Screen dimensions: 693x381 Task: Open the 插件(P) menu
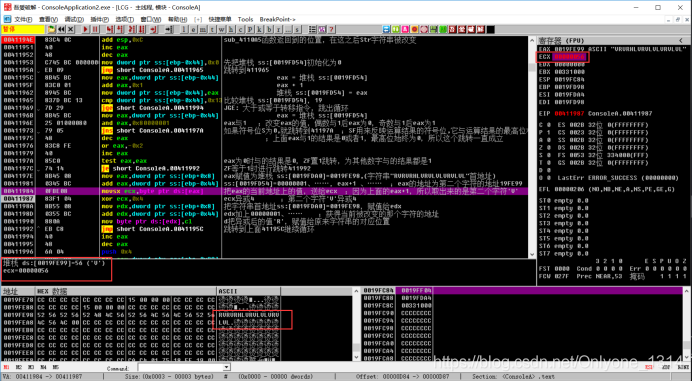(x=99, y=19)
